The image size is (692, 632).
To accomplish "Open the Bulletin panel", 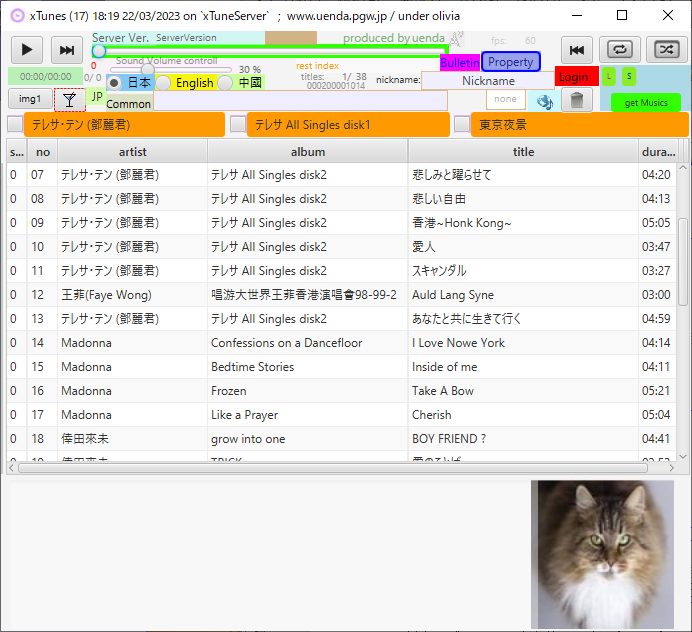I will click(460, 62).
